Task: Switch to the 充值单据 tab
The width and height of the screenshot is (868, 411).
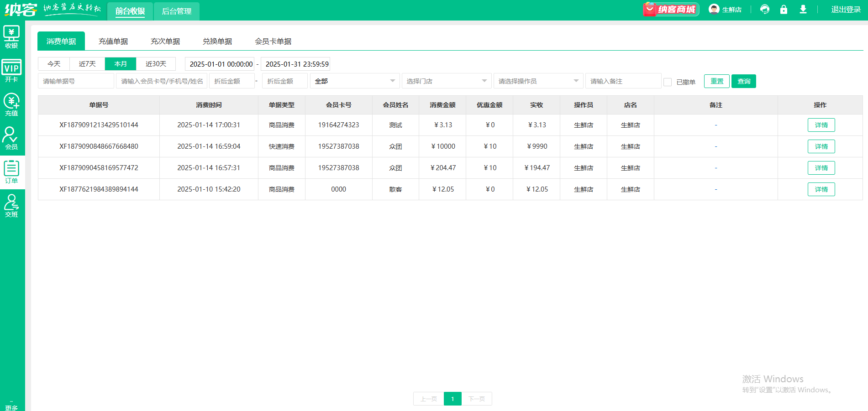Action: click(113, 42)
